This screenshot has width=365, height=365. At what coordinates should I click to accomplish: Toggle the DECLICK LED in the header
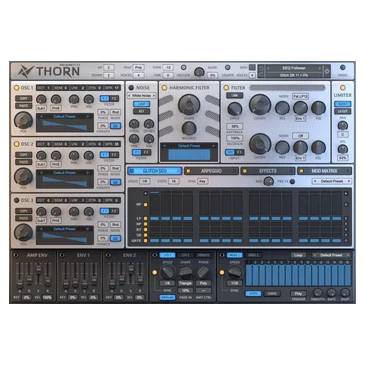[x=183, y=67]
